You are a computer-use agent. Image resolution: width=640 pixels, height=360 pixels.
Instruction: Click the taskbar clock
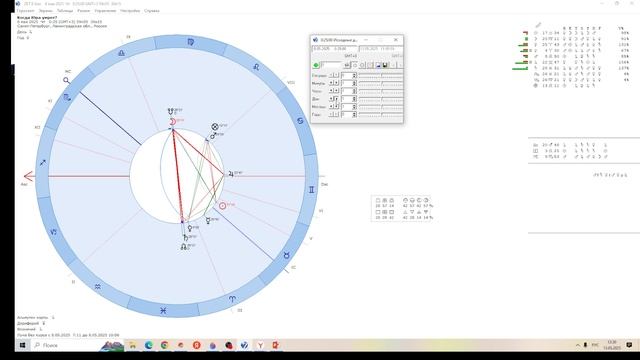[612, 345]
